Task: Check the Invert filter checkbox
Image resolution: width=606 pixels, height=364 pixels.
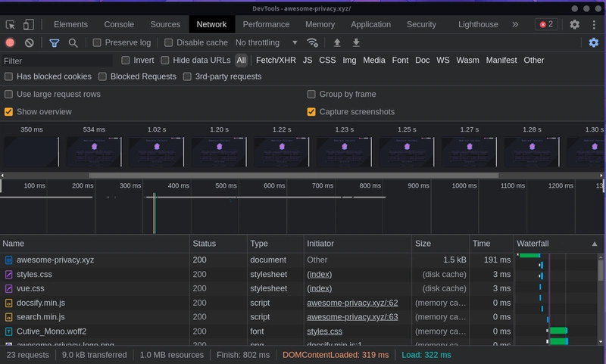Action: [x=125, y=61]
